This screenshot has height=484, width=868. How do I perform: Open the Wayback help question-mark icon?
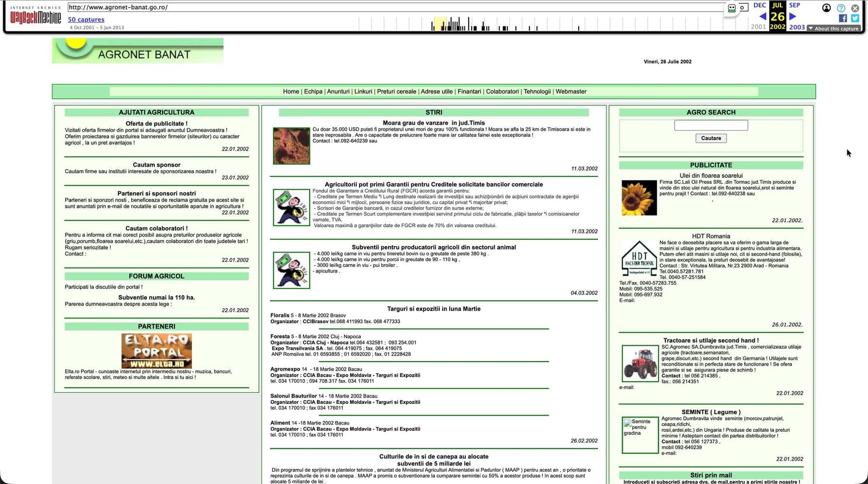pos(841,8)
